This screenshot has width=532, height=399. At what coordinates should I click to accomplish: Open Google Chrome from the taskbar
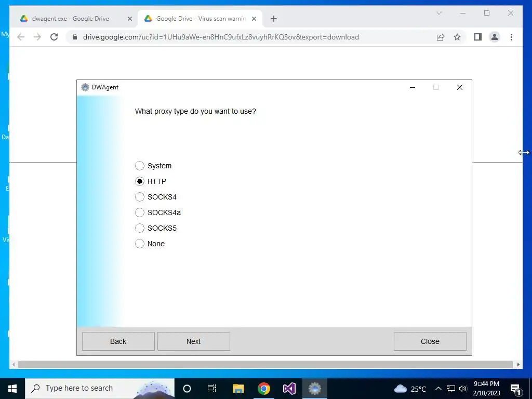point(263,389)
